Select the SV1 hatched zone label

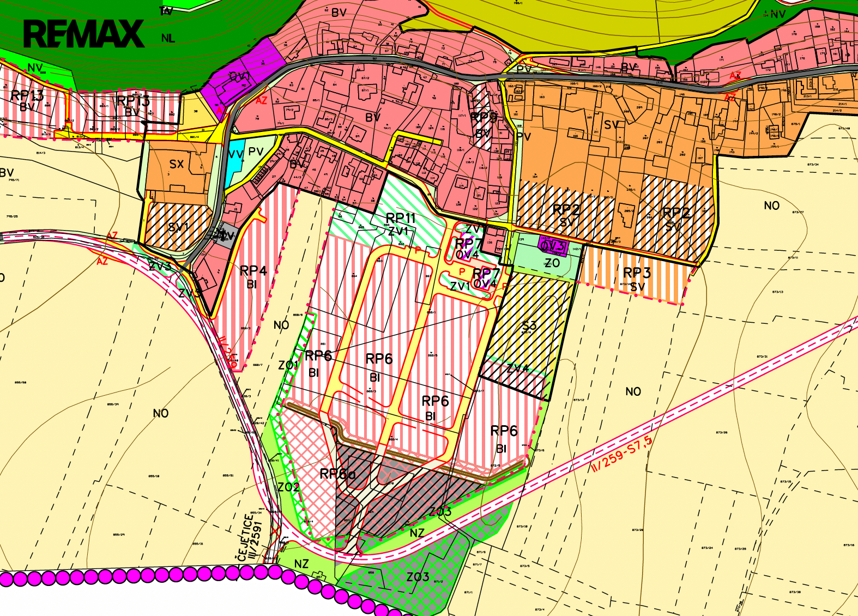coord(178,227)
